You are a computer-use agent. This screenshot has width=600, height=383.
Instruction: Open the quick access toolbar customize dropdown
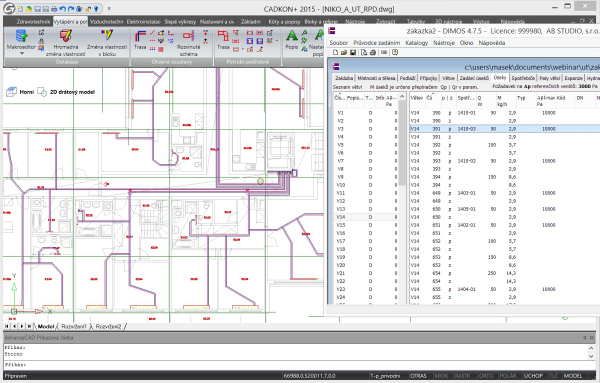click(x=109, y=8)
